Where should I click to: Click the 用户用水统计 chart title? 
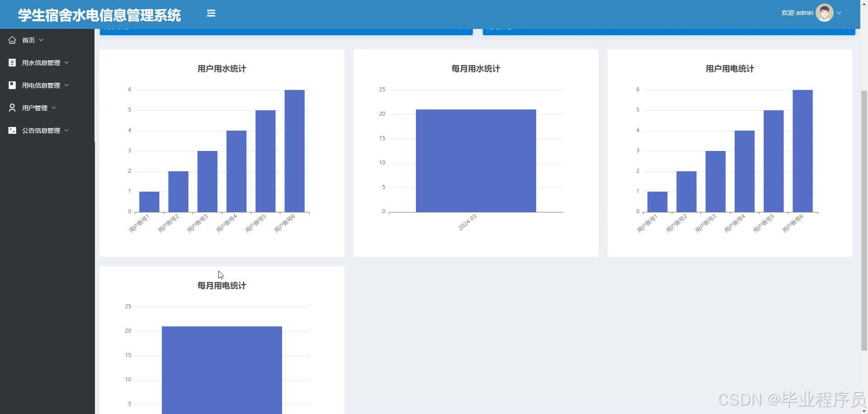click(222, 69)
